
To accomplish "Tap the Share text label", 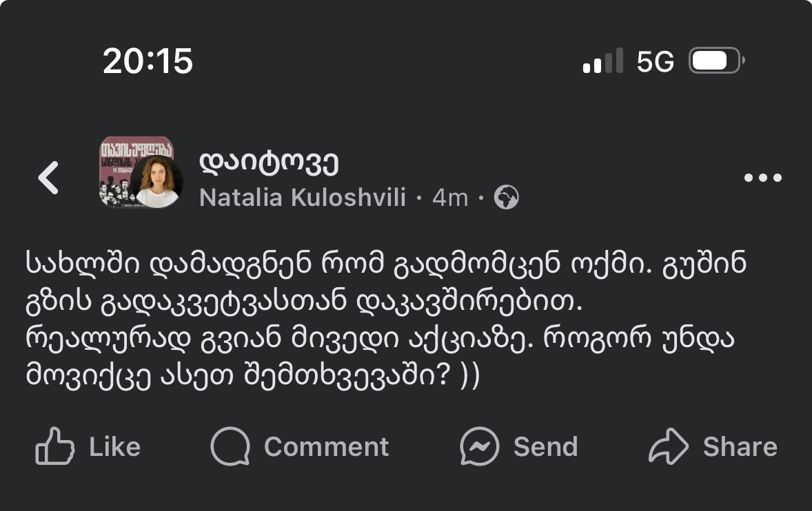I will [x=740, y=447].
